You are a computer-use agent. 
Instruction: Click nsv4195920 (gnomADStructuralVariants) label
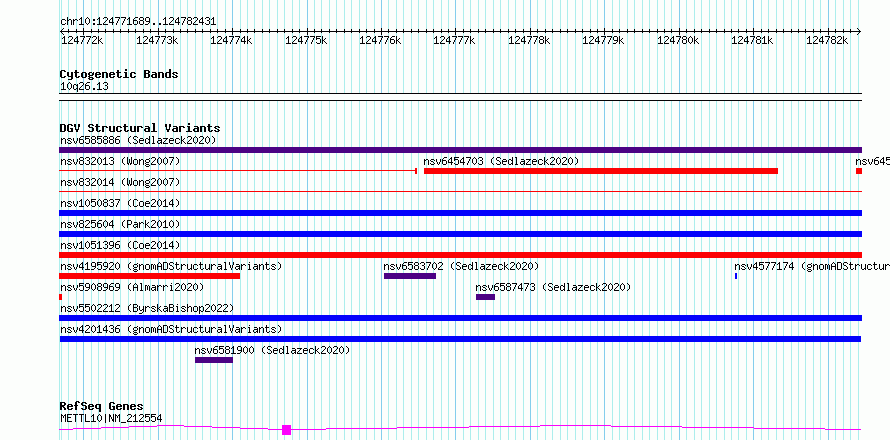pyautogui.click(x=171, y=266)
